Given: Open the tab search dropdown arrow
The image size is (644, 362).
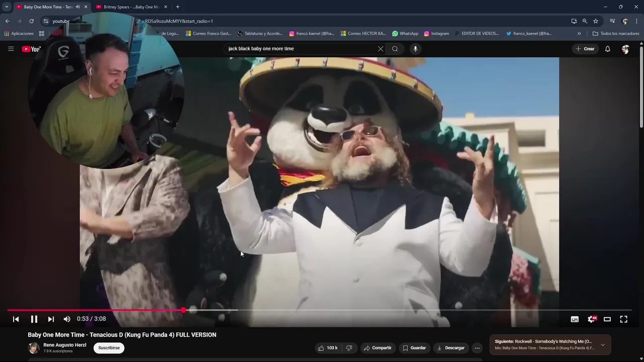Looking at the screenshot, I should coord(7,7).
